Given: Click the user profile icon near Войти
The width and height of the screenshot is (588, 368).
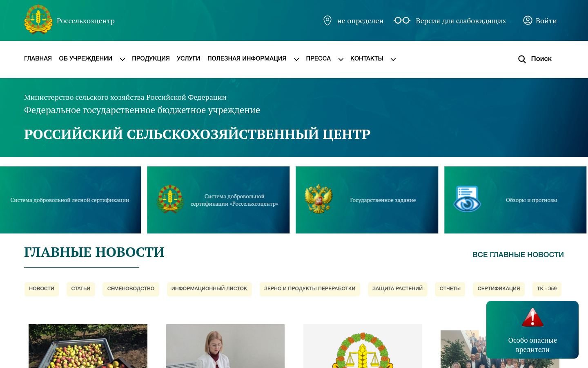Looking at the screenshot, I should 528,20.
